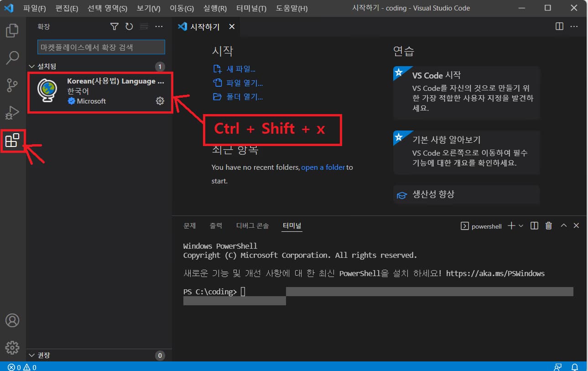The height and width of the screenshot is (371, 588).
Task: Refresh the extensions list
Action: tap(129, 26)
